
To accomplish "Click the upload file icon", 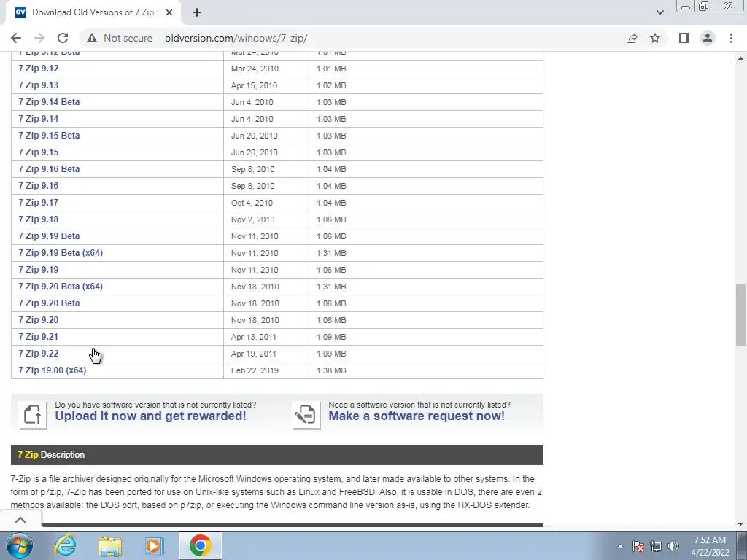I will 33,415.
